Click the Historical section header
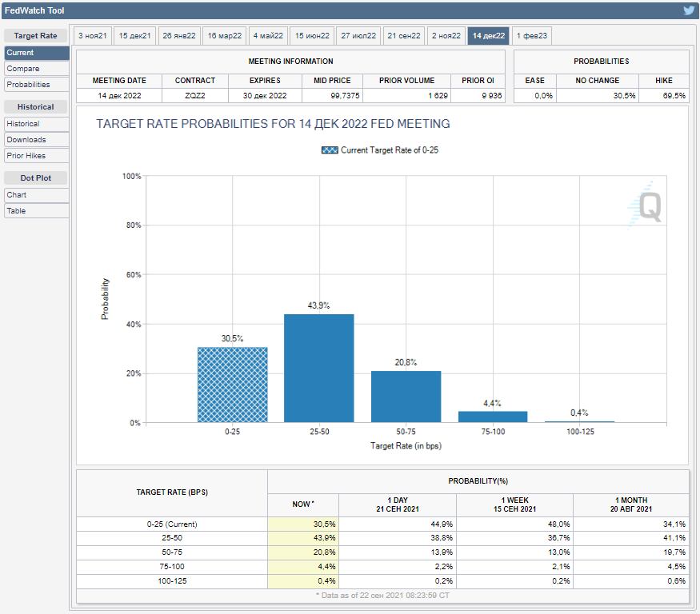This screenshot has width=700, height=614. 36,106
